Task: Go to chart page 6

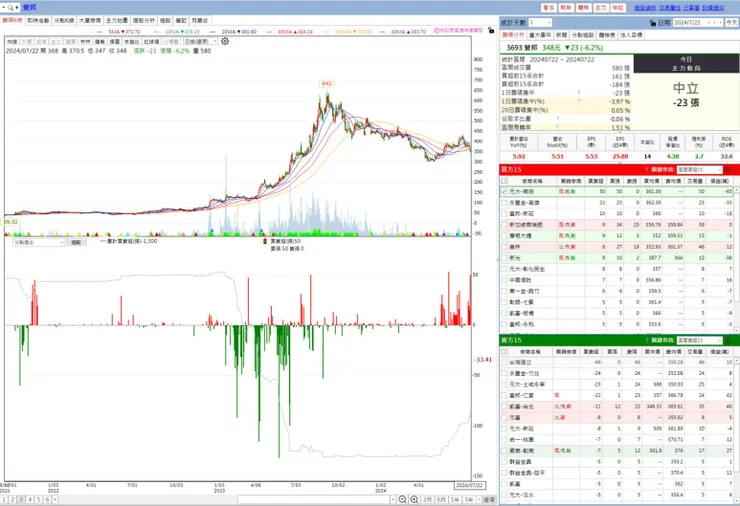Action: (47, 499)
